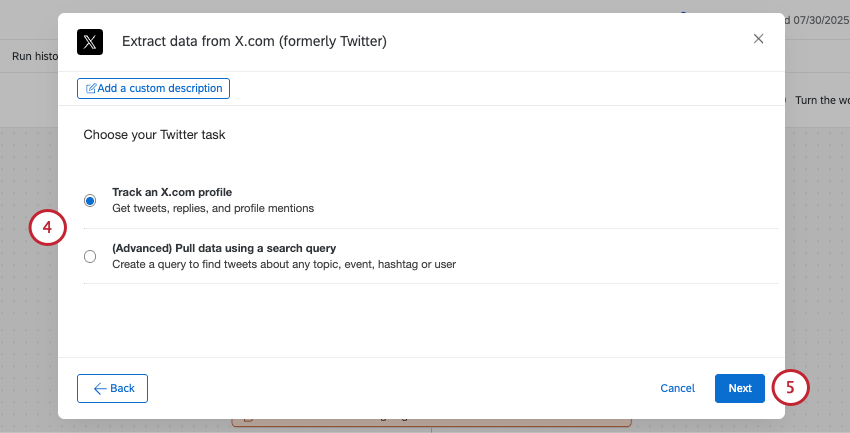Click '(Advanced) Pull data using a search query' text
The image size is (850, 433).
pos(224,248)
